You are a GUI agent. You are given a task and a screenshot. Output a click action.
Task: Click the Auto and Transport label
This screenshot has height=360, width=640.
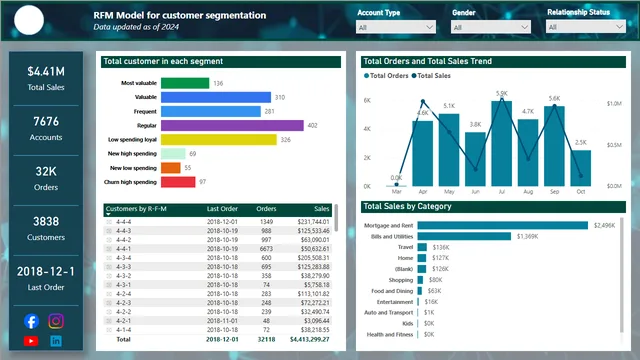(389, 313)
